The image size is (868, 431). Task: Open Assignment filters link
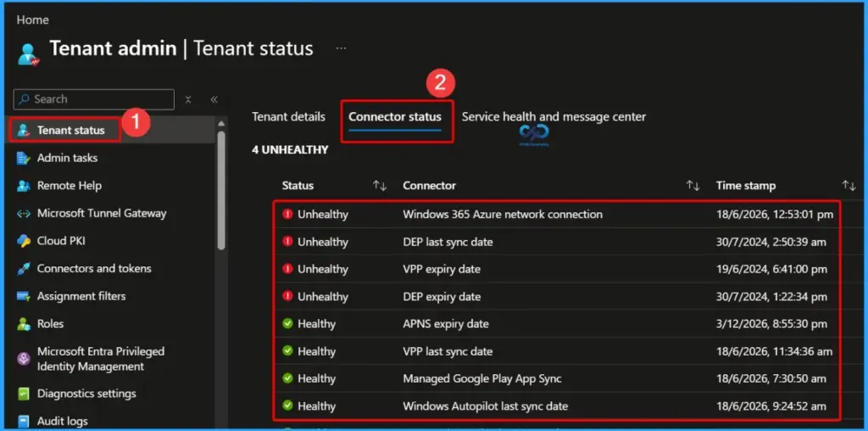coord(81,296)
